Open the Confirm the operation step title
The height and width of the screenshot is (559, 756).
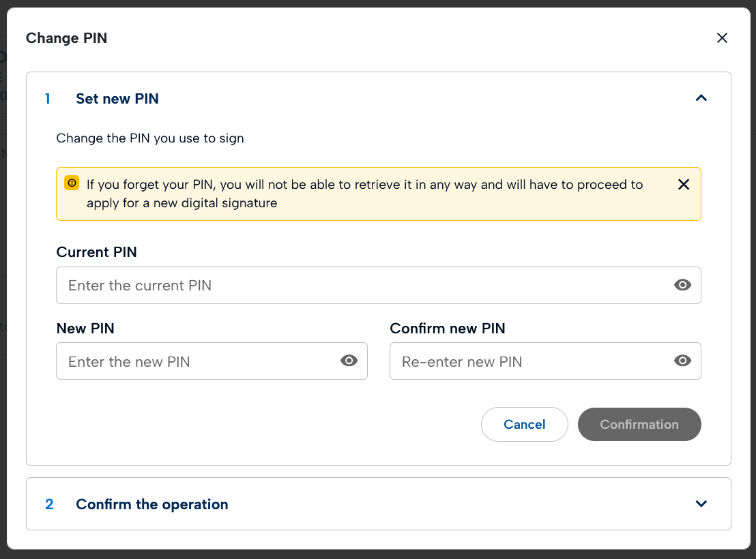(152, 504)
